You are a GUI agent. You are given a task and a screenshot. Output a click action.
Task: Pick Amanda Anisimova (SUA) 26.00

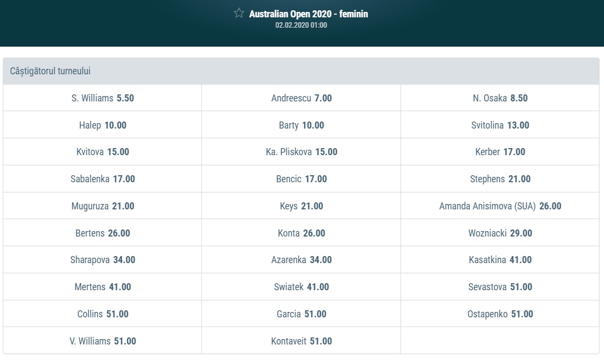(500, 206)
